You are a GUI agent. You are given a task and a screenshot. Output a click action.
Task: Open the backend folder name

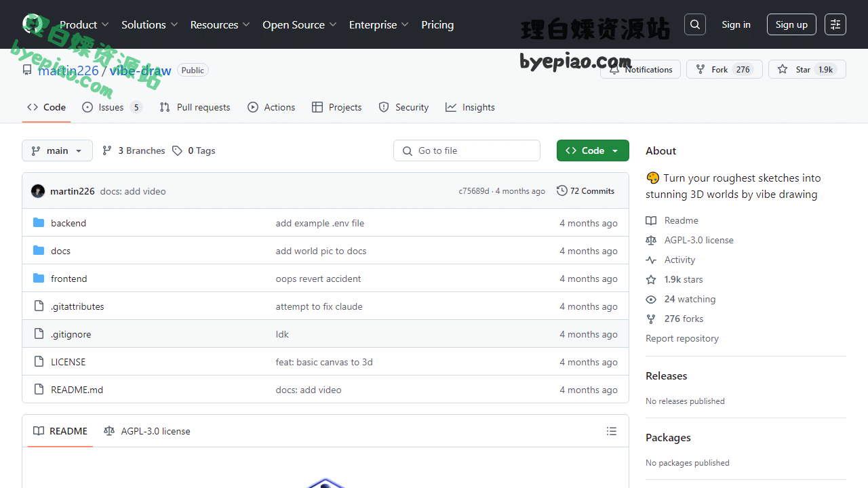pos(68,223)
